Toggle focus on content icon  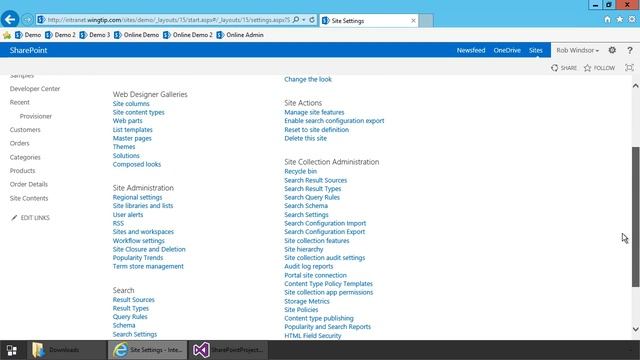(x=629, y=68)
